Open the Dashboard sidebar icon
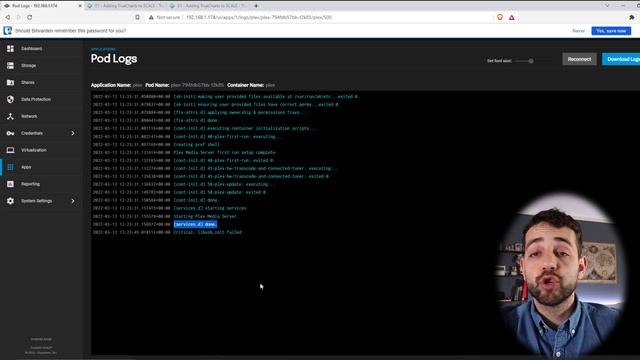640x360 pixels. (x=10, y=49)
